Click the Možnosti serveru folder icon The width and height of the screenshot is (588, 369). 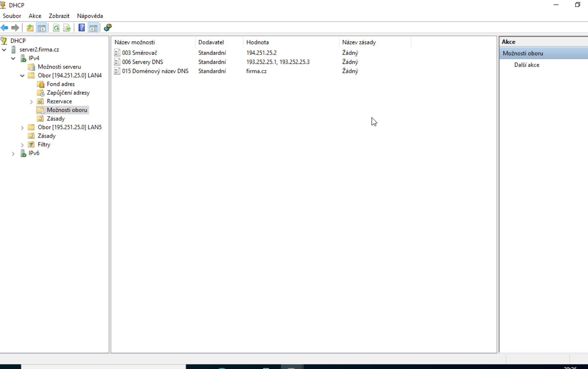click(32, 67)
